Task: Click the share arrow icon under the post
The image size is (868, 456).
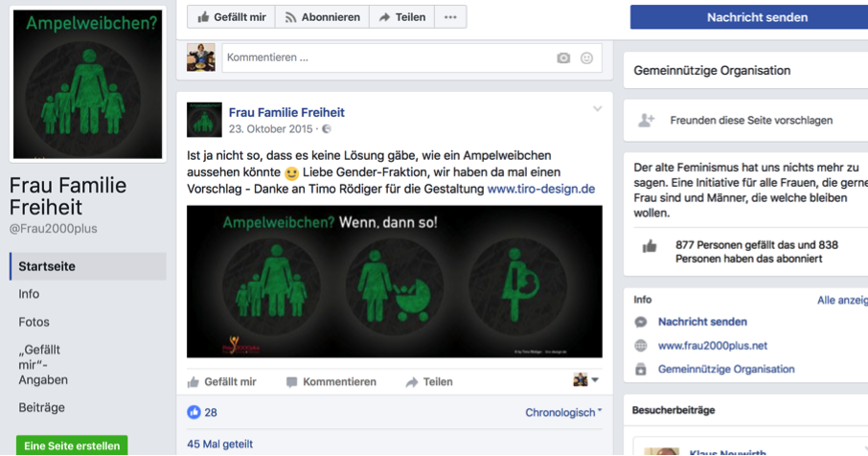Action: pyautogui.click(x=412, y=382)
